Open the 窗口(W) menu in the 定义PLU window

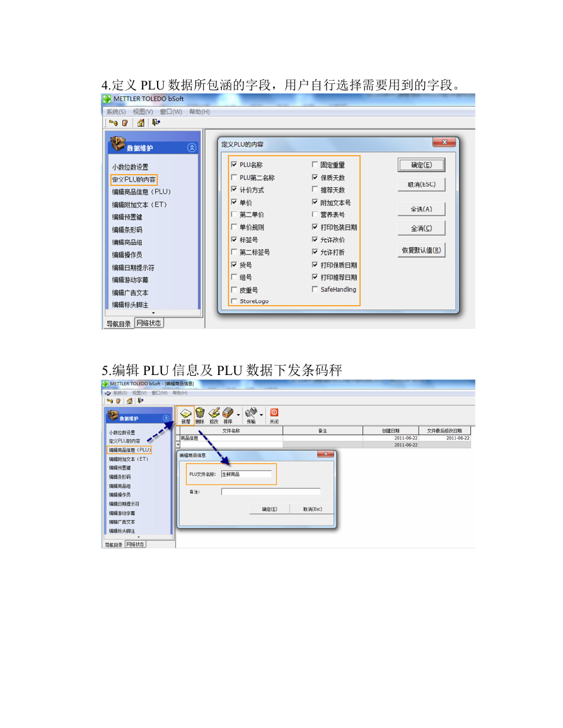[x=171, y=112]
